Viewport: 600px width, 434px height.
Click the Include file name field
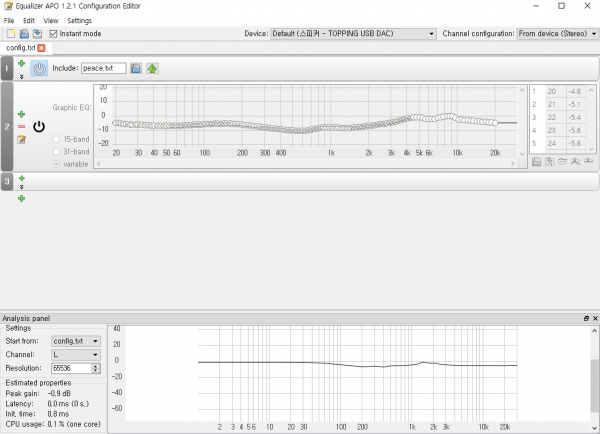(103, 68)
